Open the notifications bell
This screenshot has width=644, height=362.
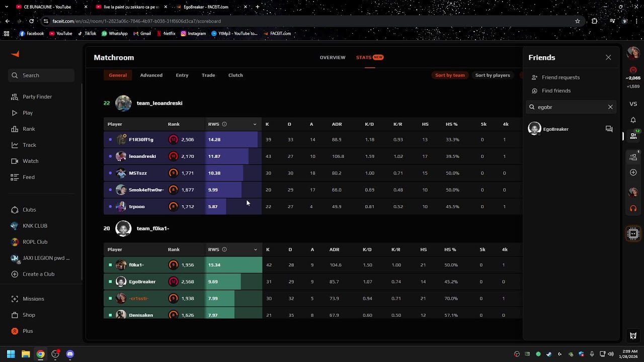click(x=633, y=120)
